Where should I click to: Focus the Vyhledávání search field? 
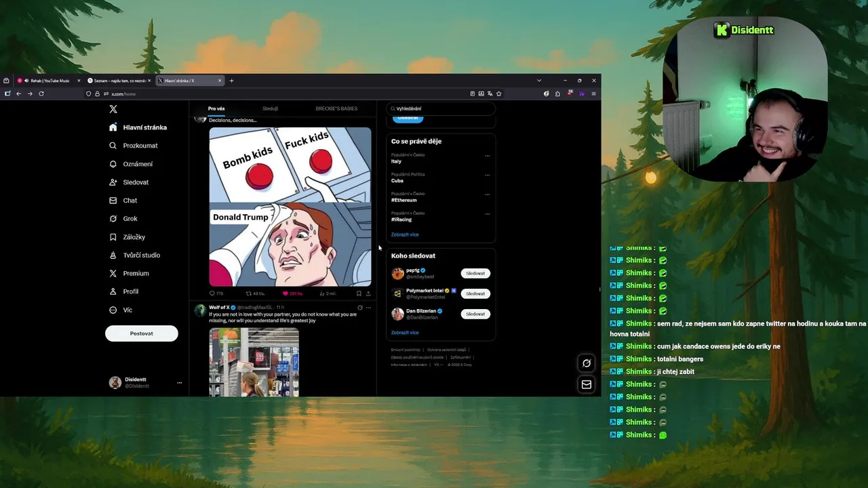click(441, 108)
